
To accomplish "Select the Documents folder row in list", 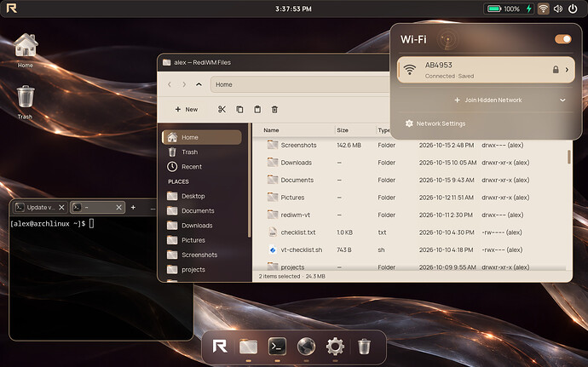I will click(x=411, y=180).
